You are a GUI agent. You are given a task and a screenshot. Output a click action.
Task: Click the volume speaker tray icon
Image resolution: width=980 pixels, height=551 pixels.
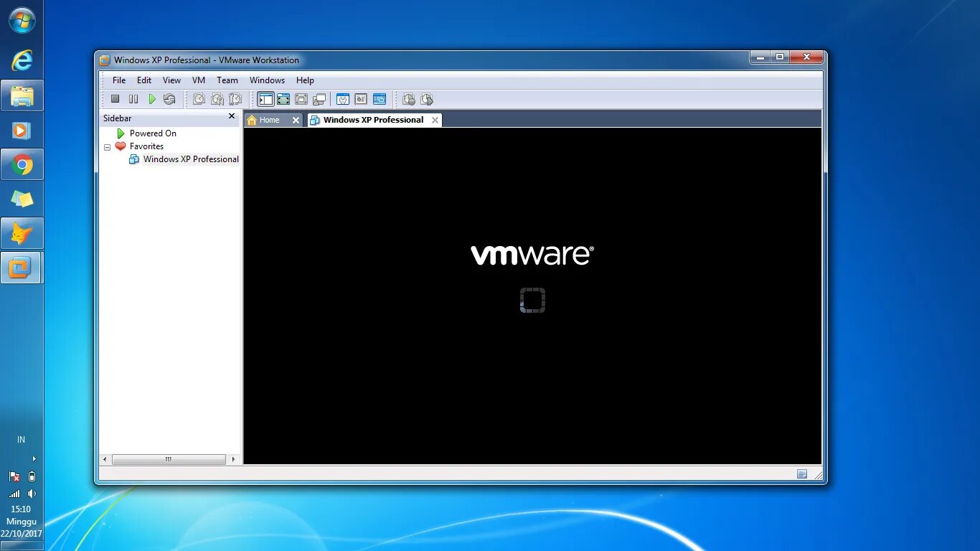pyautogui.click(x=32, y=494)
